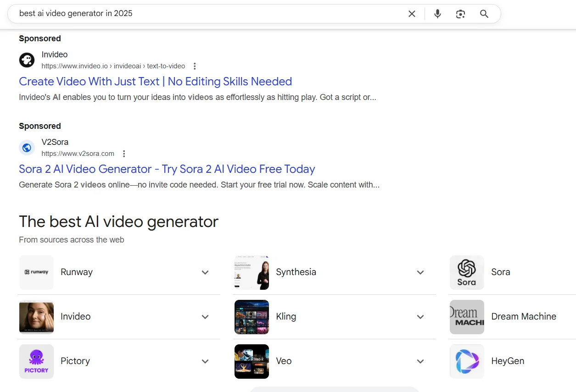This screenshot has width=576, height=392.
Task: Click the Pictory octopus logo
Action: [36, 361]
